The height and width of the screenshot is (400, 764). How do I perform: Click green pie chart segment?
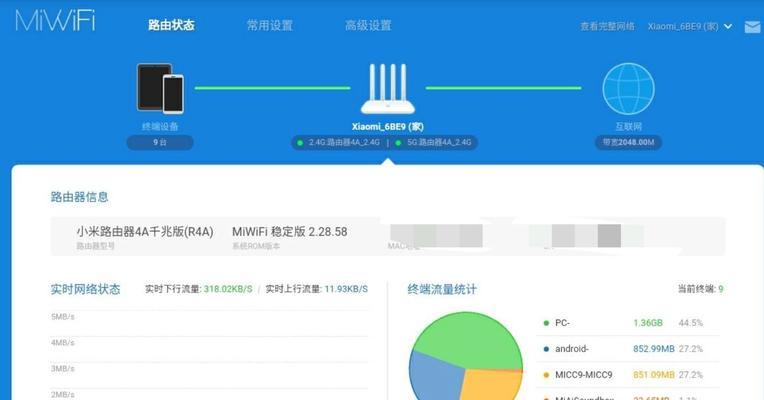point(468,339)
